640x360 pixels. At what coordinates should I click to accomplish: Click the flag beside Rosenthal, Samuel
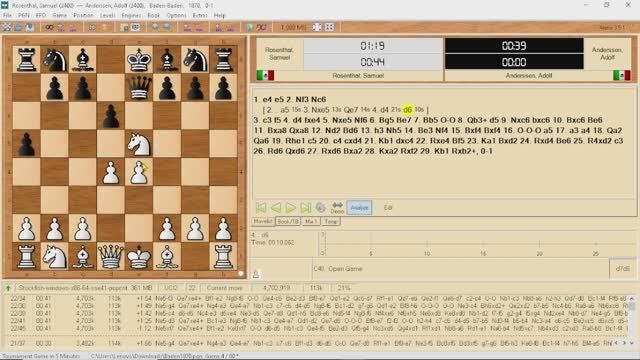point(265,76)
